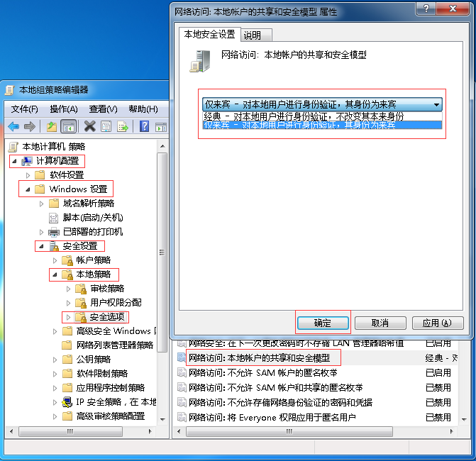Select 网络访问: 本地帐户的共享和安全模型 policy row
The width and height of the screenshot is (476, 461).
(263, 358)
